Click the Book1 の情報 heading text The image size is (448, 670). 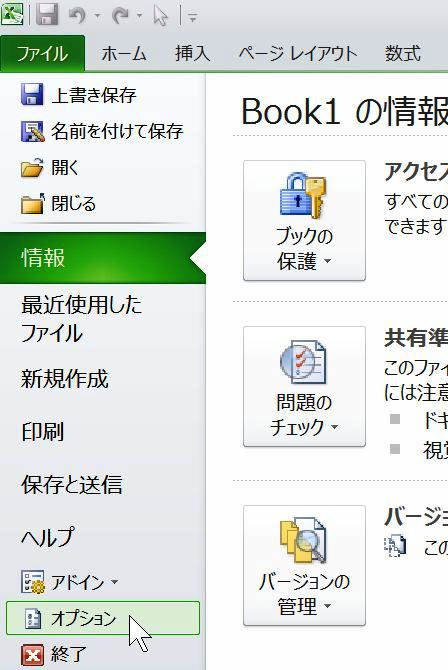tap(345, 111)
